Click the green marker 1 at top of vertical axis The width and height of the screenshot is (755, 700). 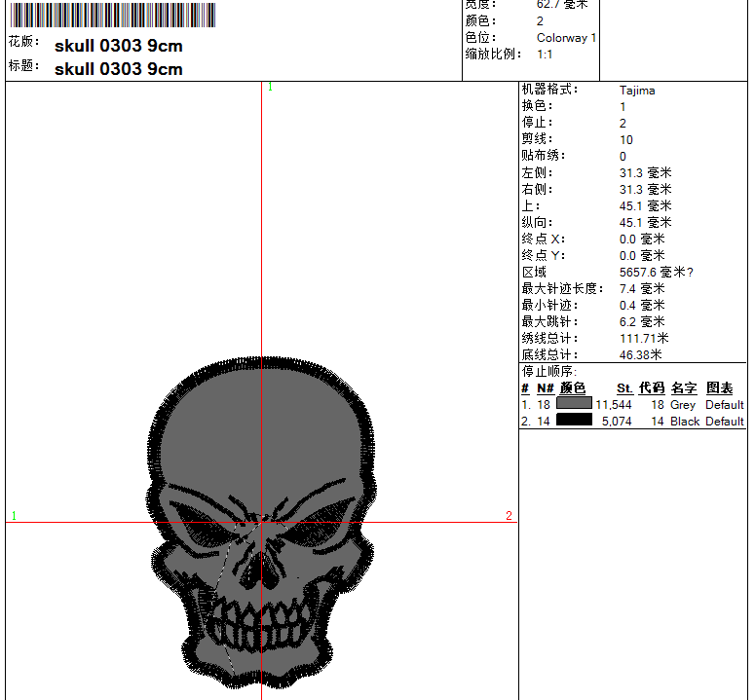(270, 88)
